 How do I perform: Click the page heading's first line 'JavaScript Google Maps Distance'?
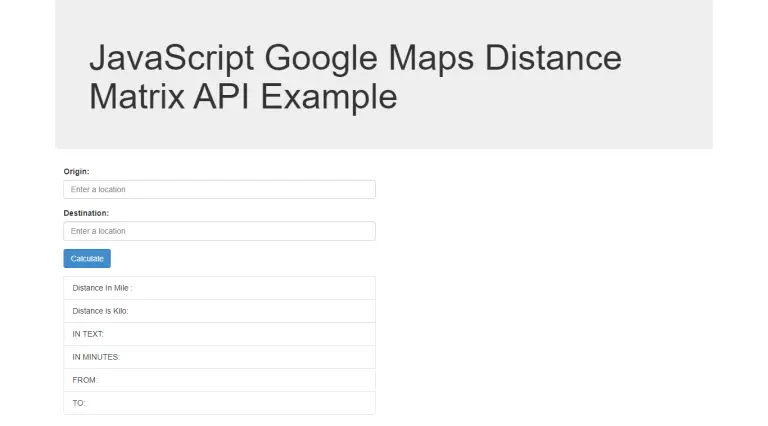click(356, 58)
